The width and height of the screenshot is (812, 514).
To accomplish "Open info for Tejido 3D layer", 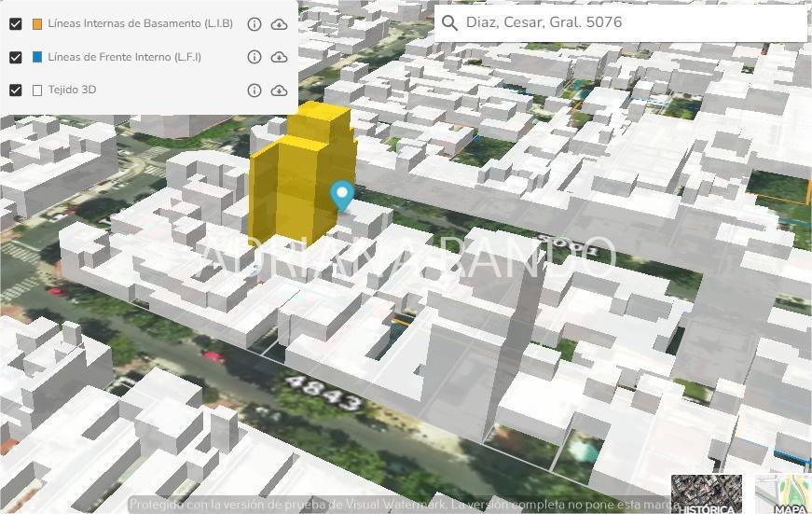I will tap(255, 90).
